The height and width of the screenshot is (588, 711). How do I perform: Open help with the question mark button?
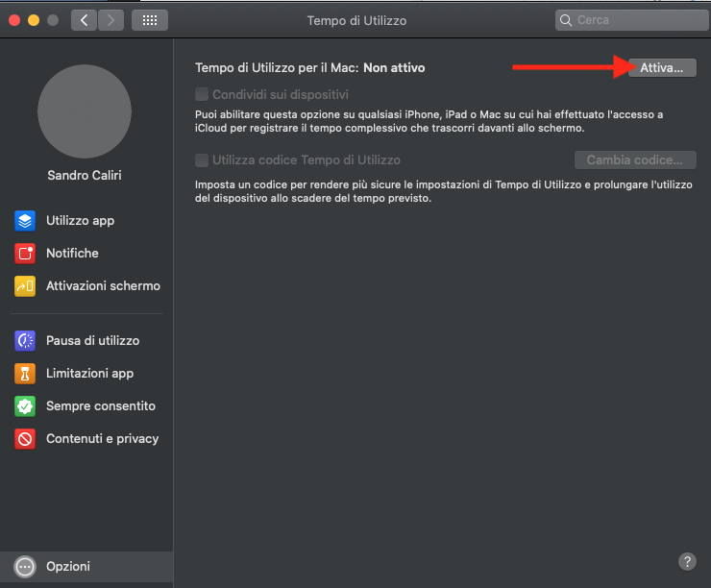tap(687, 562)
